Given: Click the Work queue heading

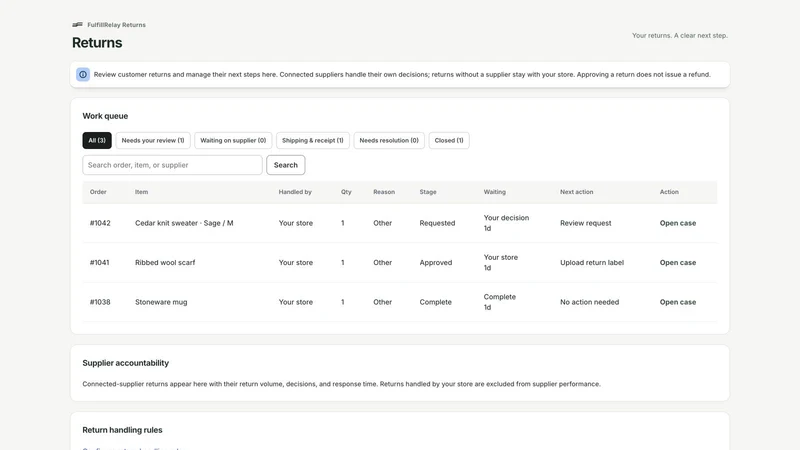Looking at the screenshot, I should coord(105,116).
